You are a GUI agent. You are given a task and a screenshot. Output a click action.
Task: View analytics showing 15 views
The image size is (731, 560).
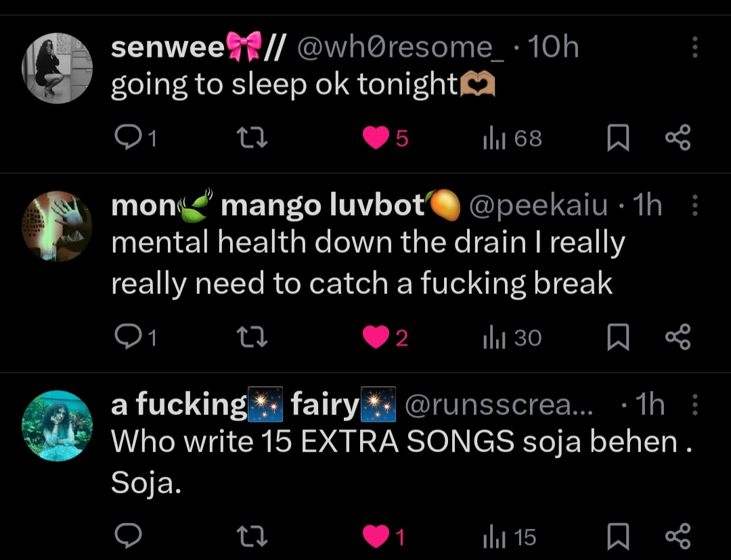(x=510, y=536)
